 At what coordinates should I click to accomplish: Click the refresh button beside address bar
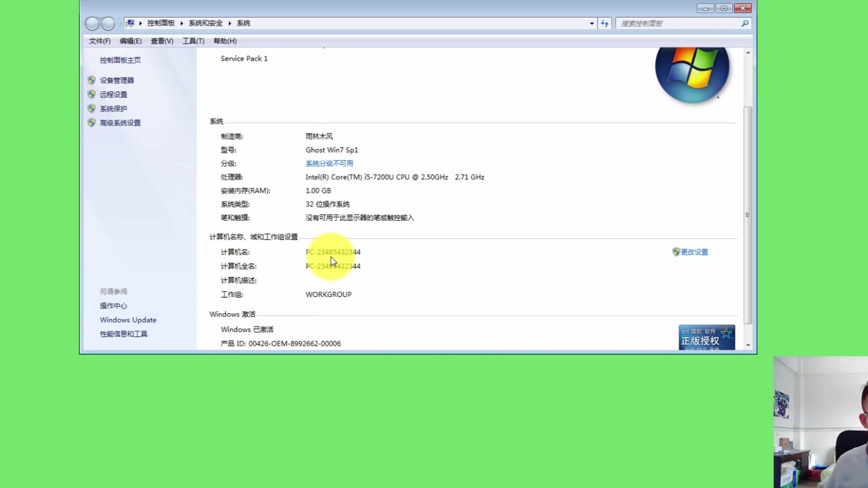pyautogui.click(x=605, y=23)
